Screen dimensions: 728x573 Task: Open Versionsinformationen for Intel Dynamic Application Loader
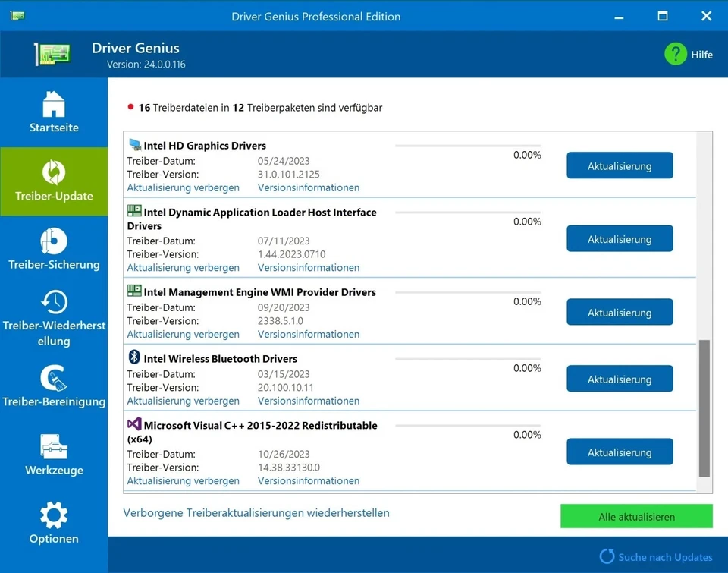pyautogui.click(x=308, y=267)
